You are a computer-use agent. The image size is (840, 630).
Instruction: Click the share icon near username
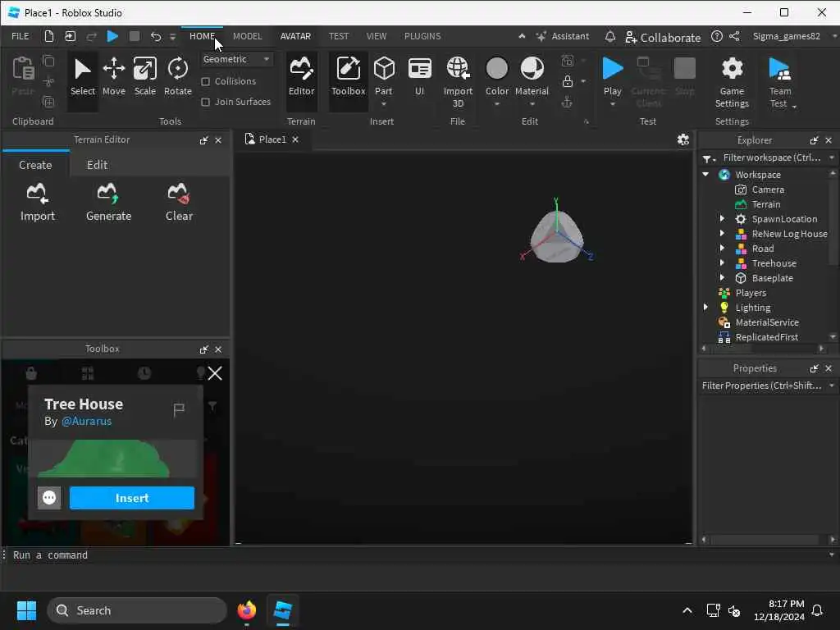tap(734, 36)
